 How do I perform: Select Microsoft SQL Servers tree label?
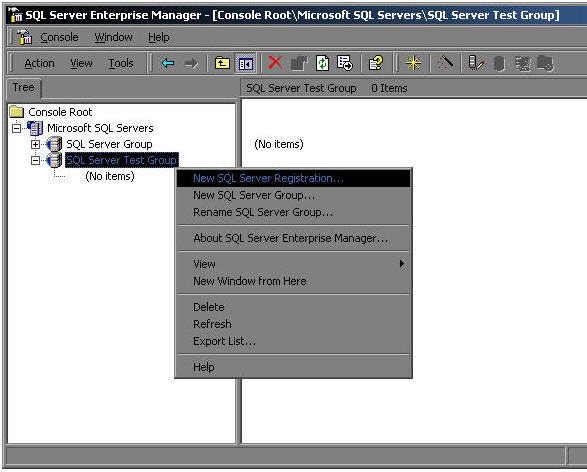pyautogui.click(x=100, y=128)
